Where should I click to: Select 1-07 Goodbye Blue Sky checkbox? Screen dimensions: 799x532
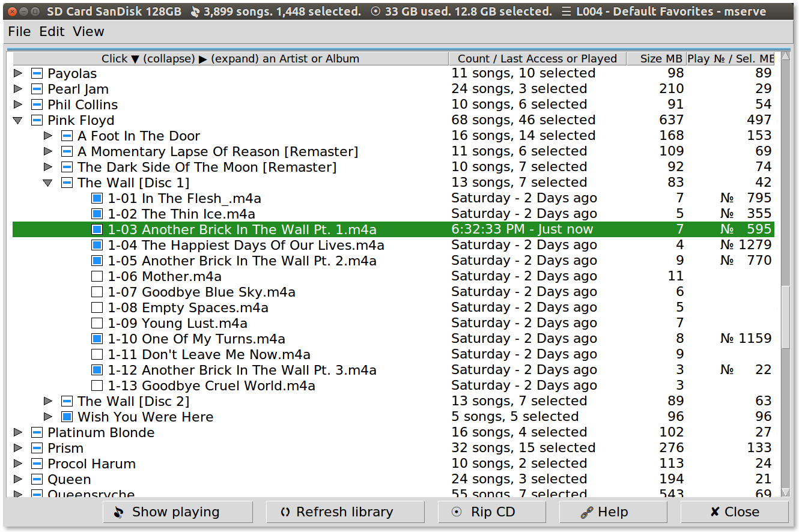[x=97, y=292]
